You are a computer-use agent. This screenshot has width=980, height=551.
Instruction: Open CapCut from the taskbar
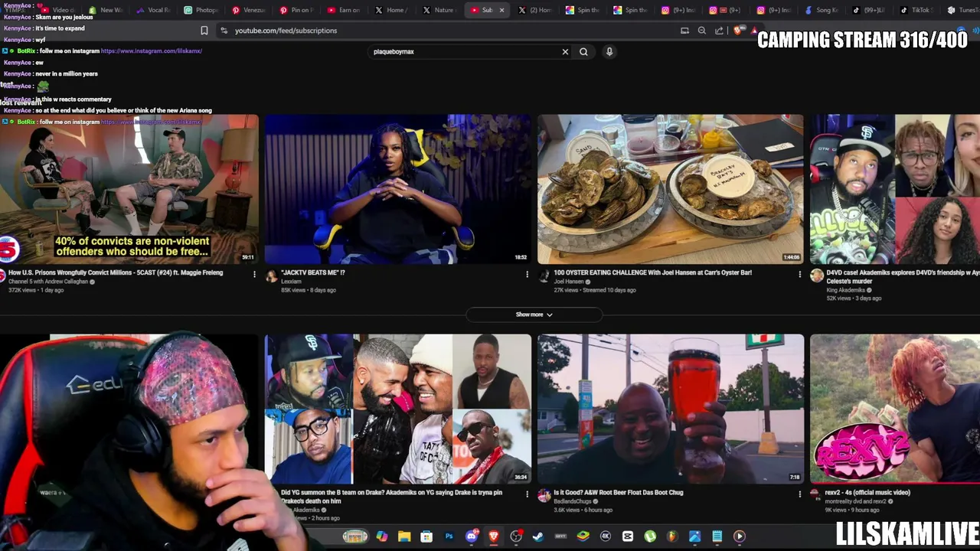(x=628, y=536)
